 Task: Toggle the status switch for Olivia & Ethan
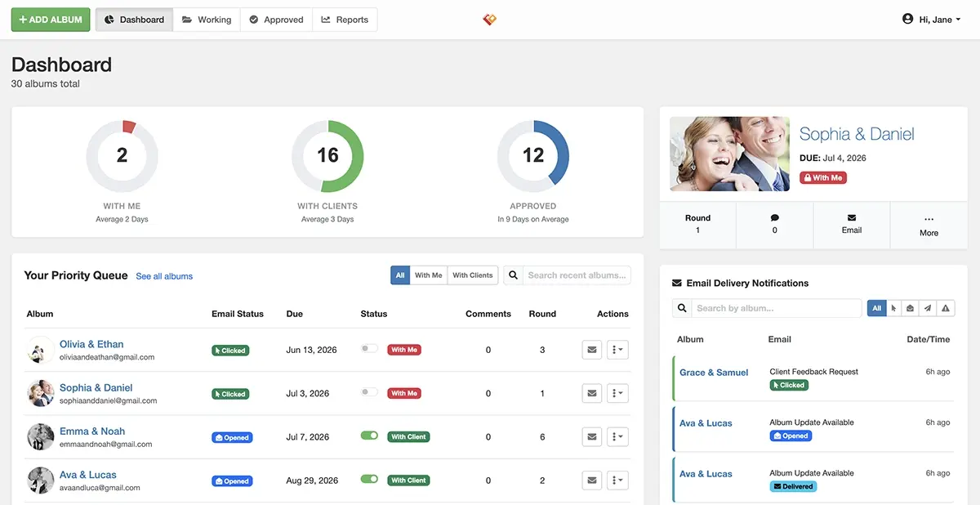(x=369, y=349)
